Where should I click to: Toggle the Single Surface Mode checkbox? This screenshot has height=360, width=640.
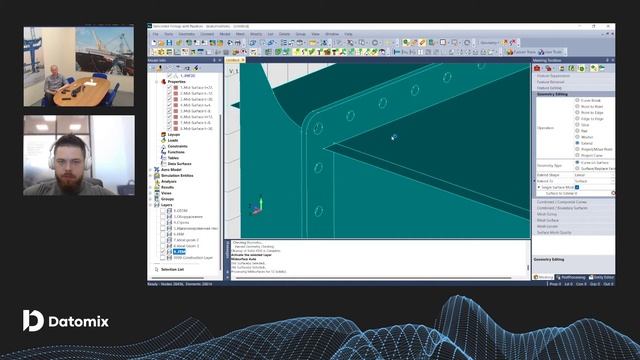click(577, 187)
